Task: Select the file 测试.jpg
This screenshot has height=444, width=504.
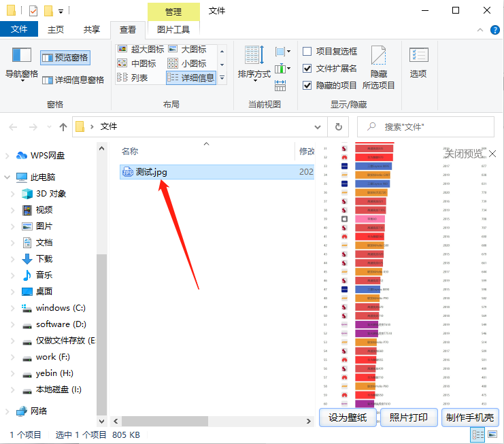Action: [217, 172]
